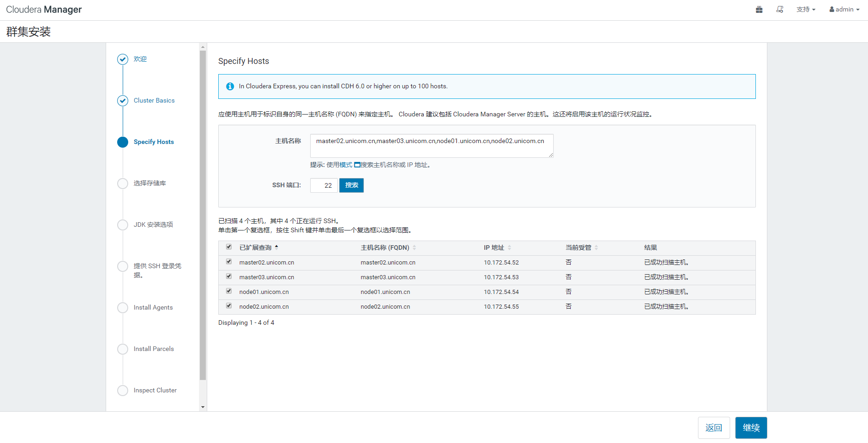
Task: Open the admin user dropdown
Action: click(x=844, y=9)
